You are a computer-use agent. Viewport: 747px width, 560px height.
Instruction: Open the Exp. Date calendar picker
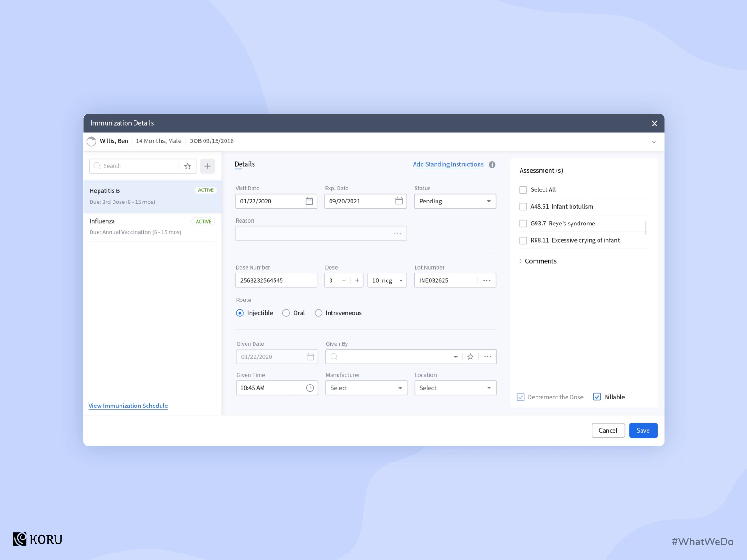(399, 201)
